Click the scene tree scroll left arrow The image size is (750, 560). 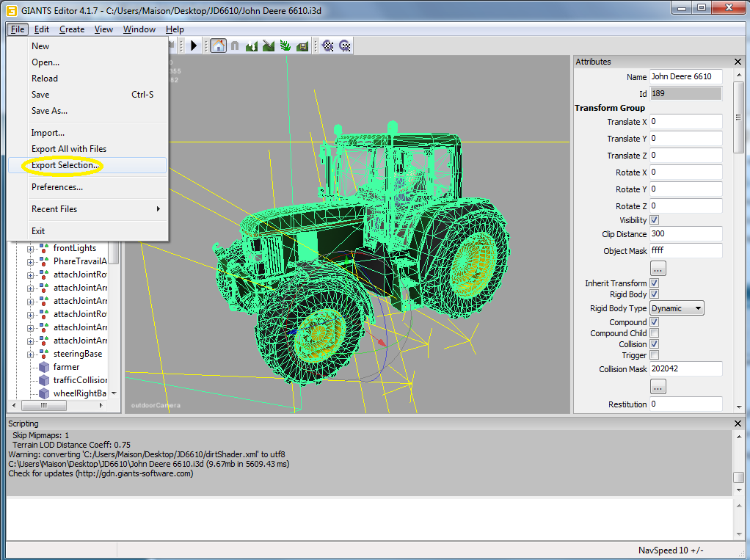click(x=14, y=406)
